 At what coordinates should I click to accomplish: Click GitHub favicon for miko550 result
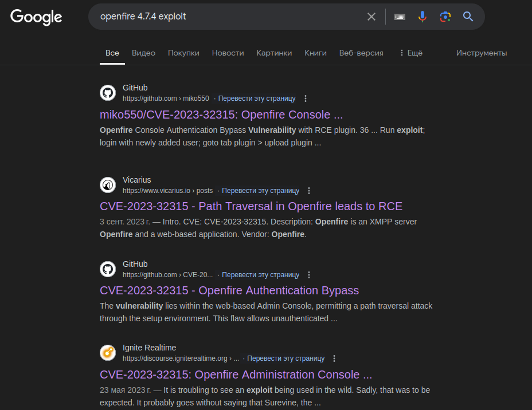point(108,93)
